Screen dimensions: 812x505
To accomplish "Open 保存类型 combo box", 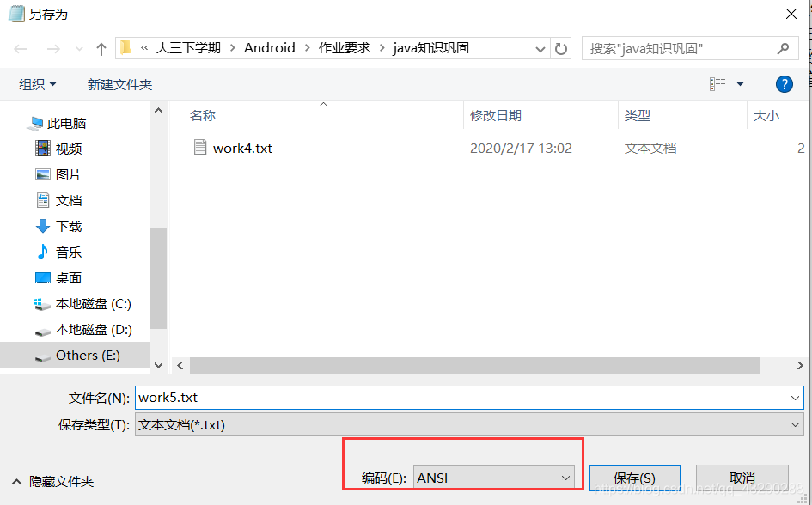I will pyautogui.click(x=469, y=424).
